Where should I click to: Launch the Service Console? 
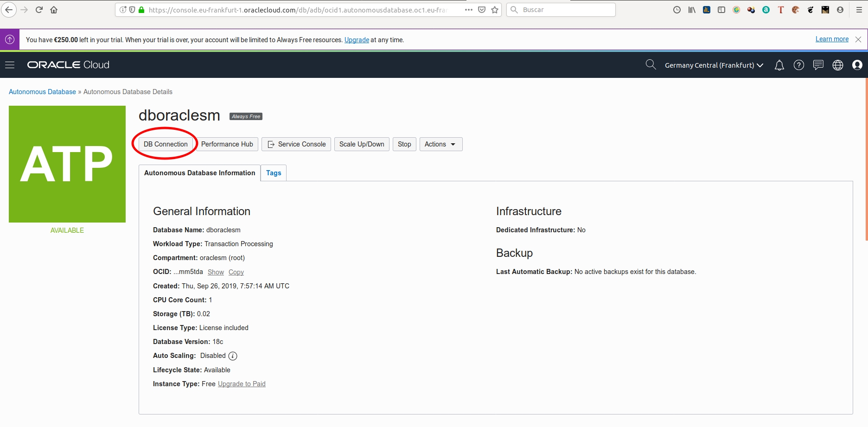296,144
